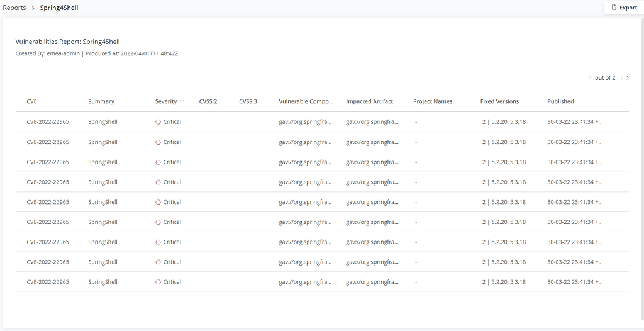Screen dimensions: 644x331
Task: Select the Summary column header
Action: (101, 101)
